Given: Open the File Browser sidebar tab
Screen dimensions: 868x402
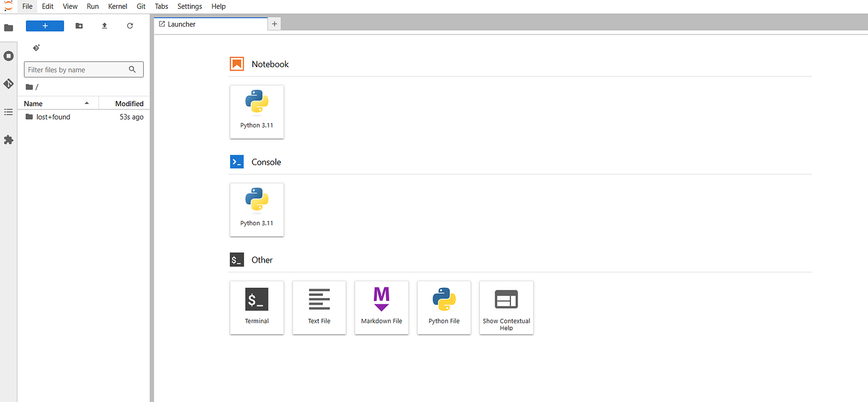Looking at the screenshot, I should 8,28.
